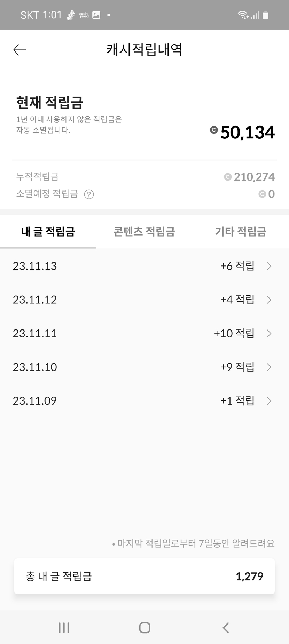The width and height of the screenshot is (289, 644).
Task: Open help icon beside 소멸예정 적립금
Action: (x=89, y=194)
